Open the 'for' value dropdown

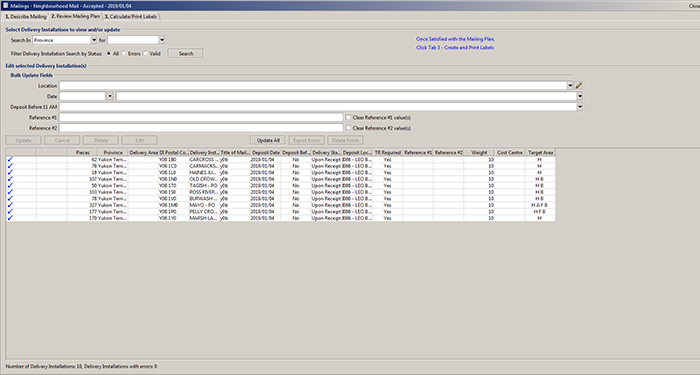(x=162, y=40)
